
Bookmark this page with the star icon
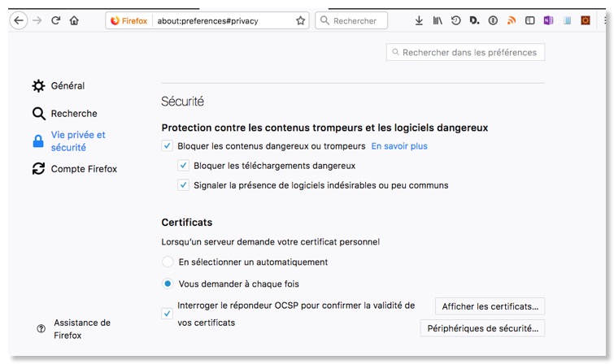point(300,21)
